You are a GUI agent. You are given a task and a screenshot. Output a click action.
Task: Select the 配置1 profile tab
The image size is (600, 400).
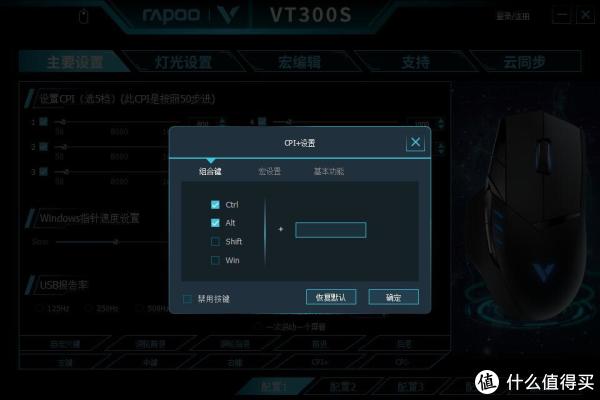[274, 387]
